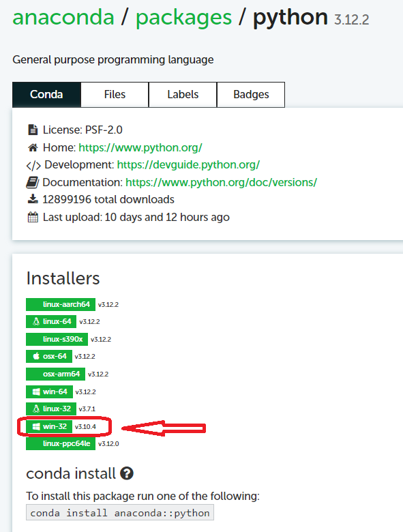Click the last upload calendar icon
The image size is (403, 532).
click(33, 217)
